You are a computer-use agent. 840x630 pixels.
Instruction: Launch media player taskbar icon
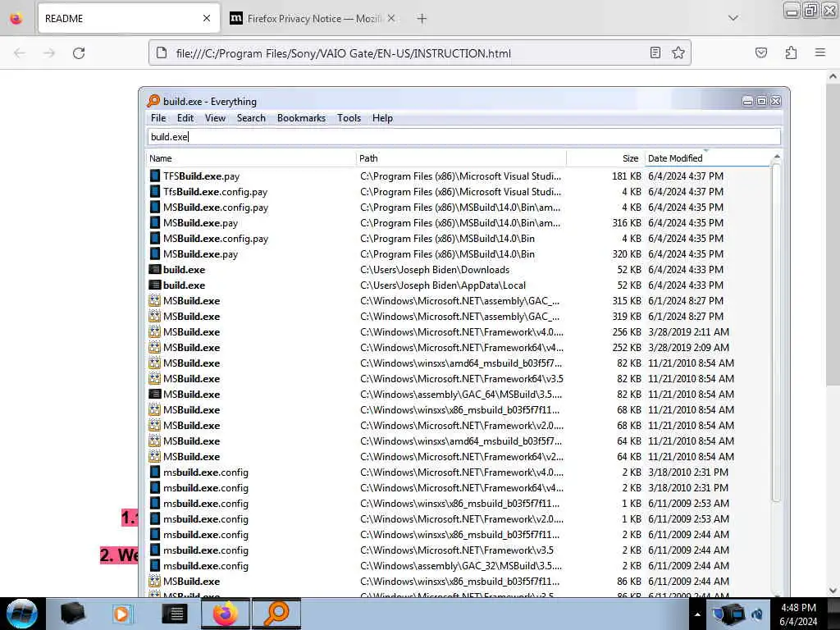(x=121, y=614)
